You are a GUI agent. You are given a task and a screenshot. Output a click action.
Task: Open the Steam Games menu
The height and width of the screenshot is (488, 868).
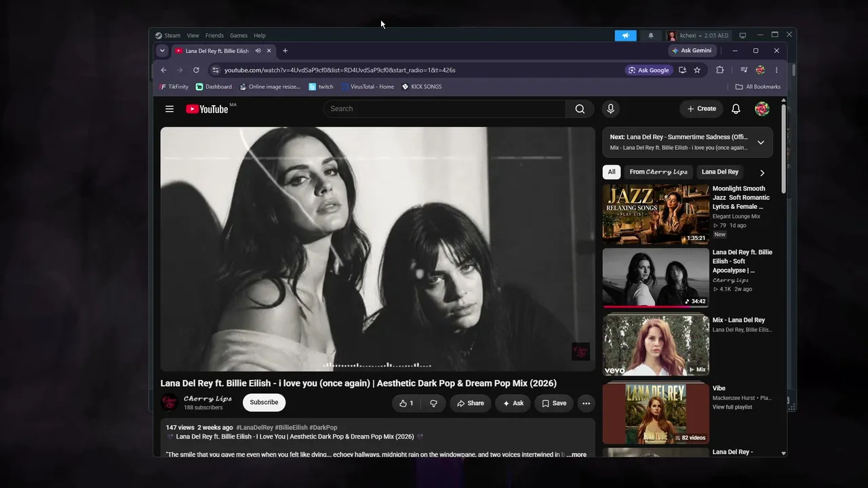click(x=239, y=35)
